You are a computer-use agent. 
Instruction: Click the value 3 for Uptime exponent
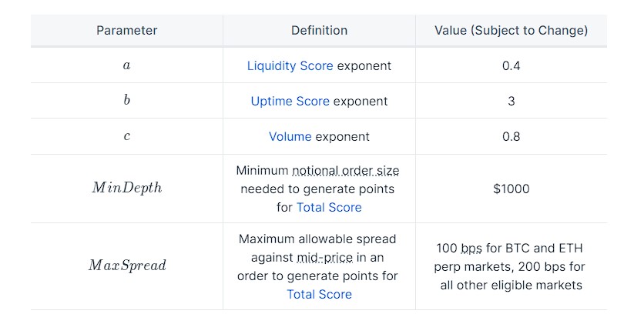click(x=511, y=102)
